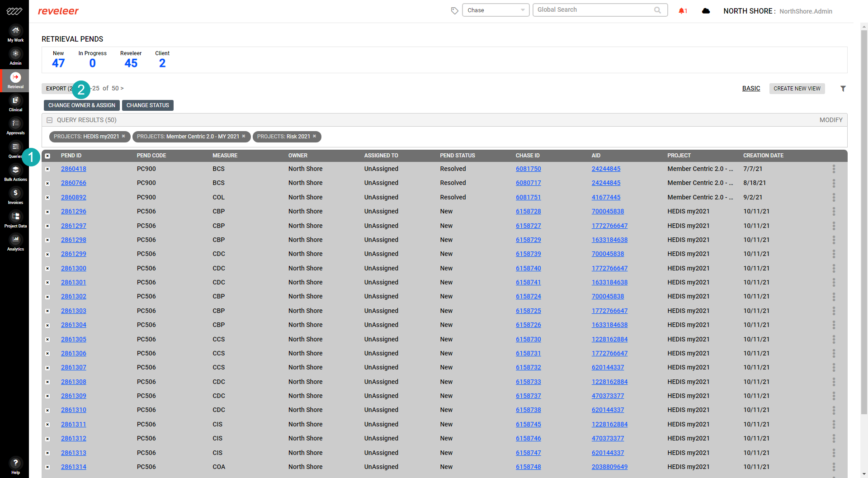Sort by Pend Status column header
This screenshot has height=478, width=868.
[458, 156]
